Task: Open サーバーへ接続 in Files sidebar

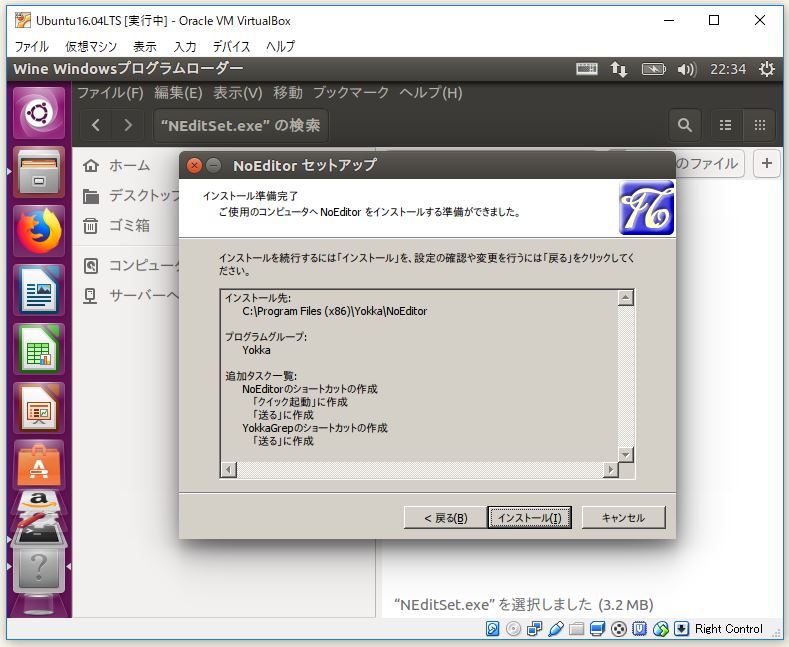Action: click(x=130, y=295)
